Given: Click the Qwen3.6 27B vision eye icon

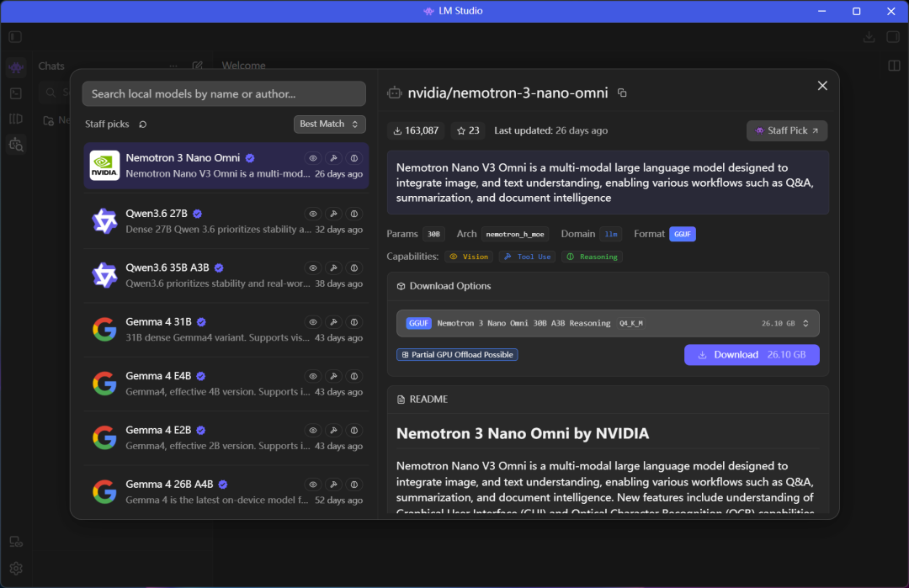Looking at the screenshot, I should tap(312, 214).
